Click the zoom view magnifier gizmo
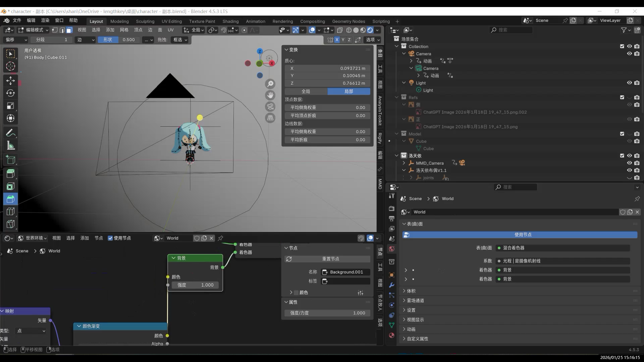644x362 pixels. point(270,84)
